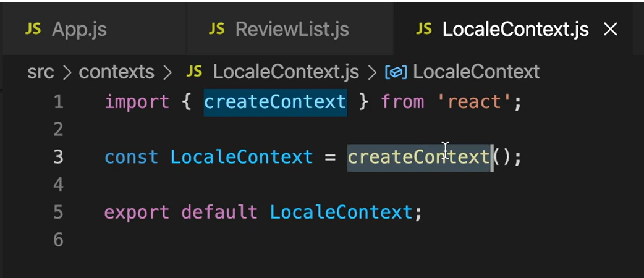The height and width of the screenshot is (278, 644).
Task: Switch to the ReviewList.js tab
Action: point(290,30)
